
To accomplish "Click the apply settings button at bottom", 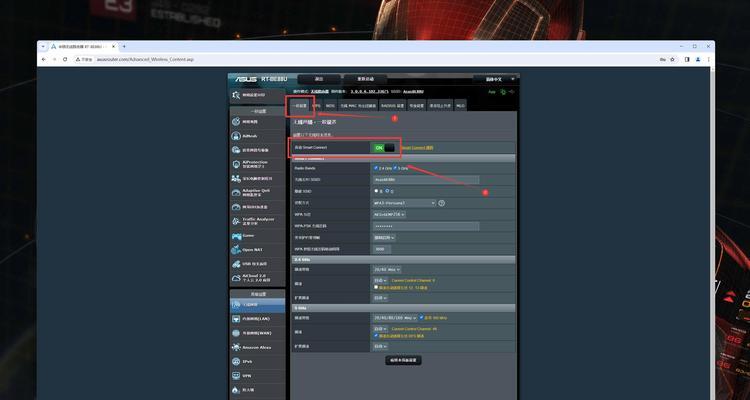I will click(403, 360).
